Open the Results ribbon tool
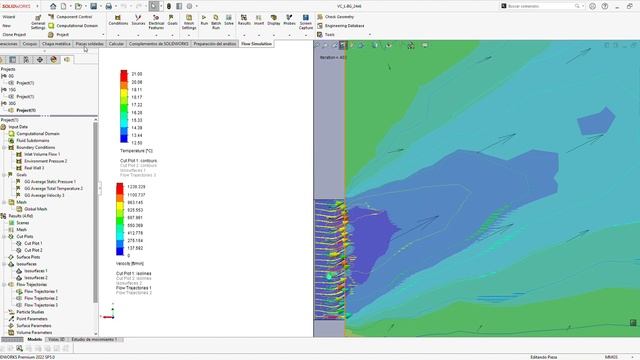The image size is (640, 360). tap(244, 20)
